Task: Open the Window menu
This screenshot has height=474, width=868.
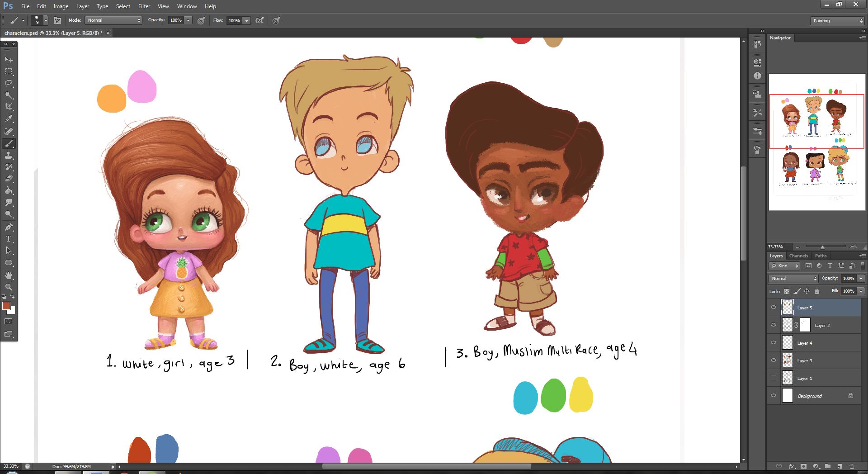Action: [x=187, y=6]
